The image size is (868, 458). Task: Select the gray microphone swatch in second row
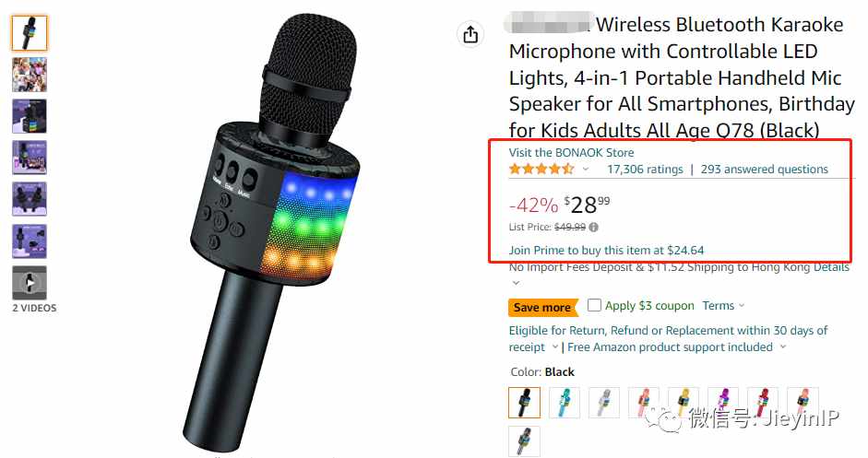point(524,441)
